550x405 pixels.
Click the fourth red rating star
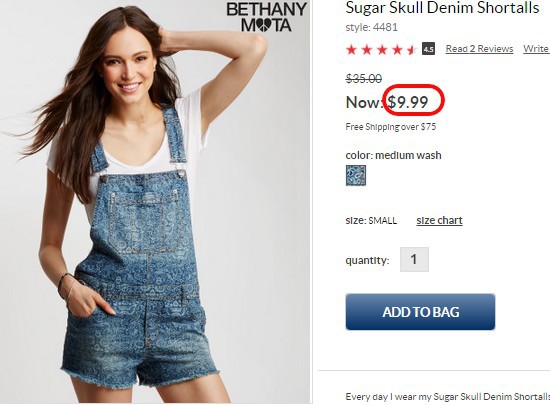pyautogui.click(x=398, y=49)
